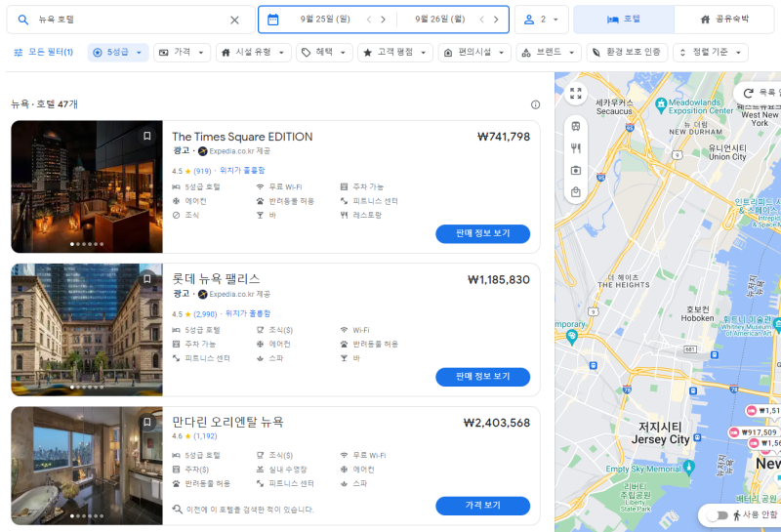This screenshot has height=532, width=781.
Task: Expand the 편의시설 filter
Action: [474, 53]
